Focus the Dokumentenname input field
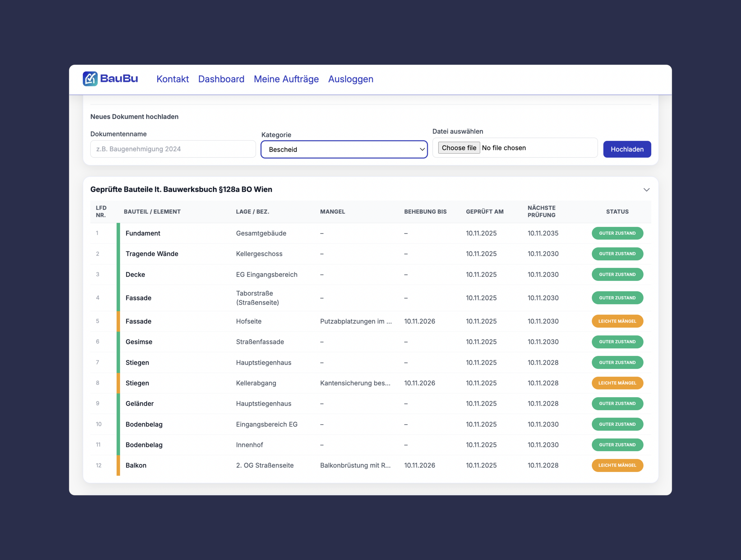741x560 pixels. pos(173,149)
